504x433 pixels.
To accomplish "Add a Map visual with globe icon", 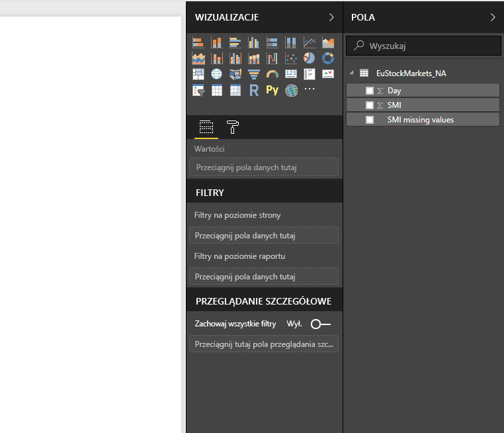I will [x=217, y=74].
